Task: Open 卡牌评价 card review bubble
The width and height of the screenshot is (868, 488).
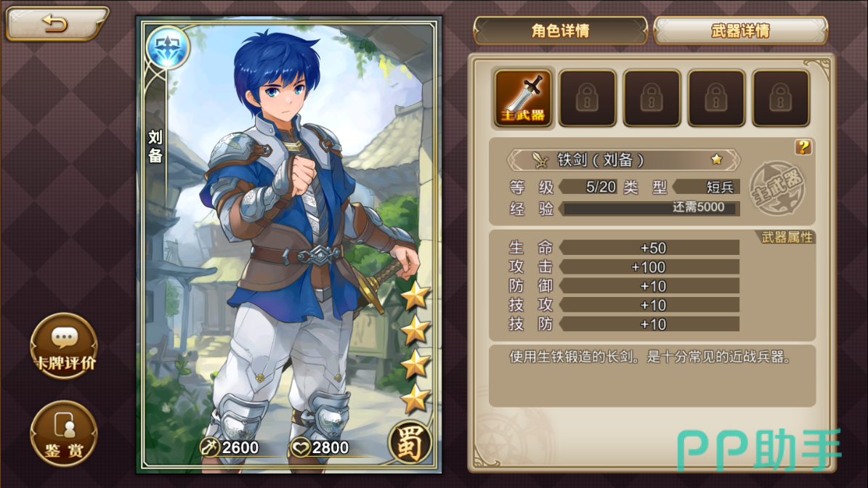Action: coord(64,346)
